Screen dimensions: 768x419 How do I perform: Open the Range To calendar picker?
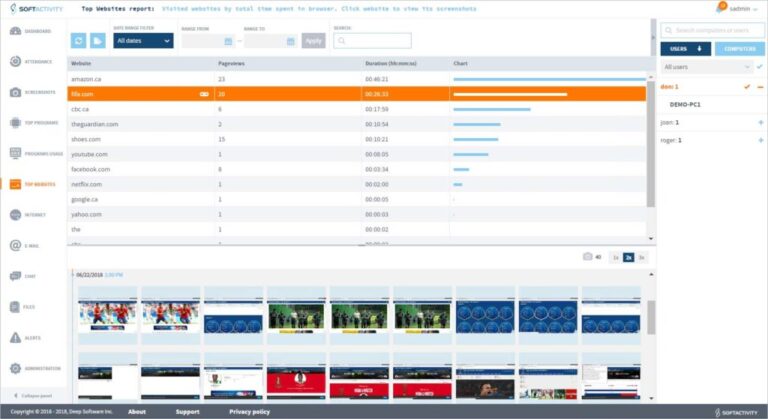tap(290, 42)
